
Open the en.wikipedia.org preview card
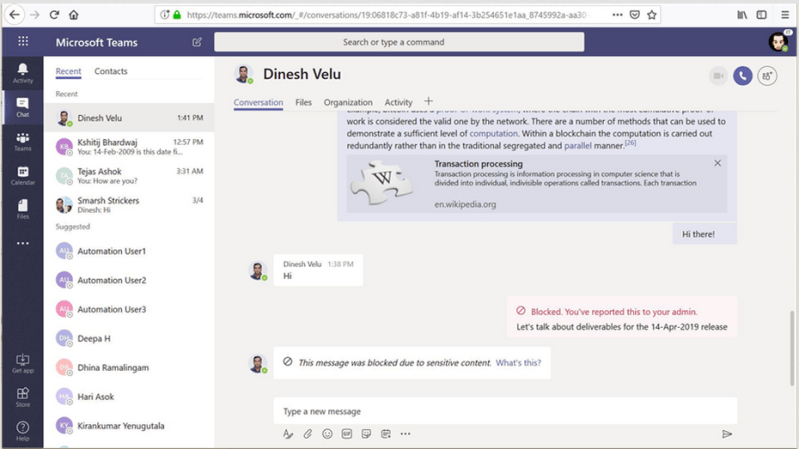[537, 184]
